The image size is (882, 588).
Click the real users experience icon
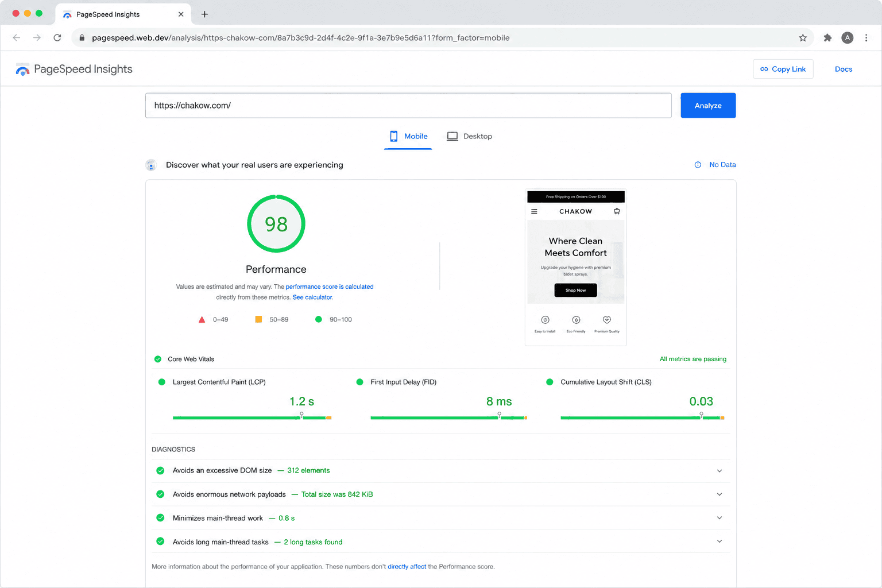[x=151, y=165]
